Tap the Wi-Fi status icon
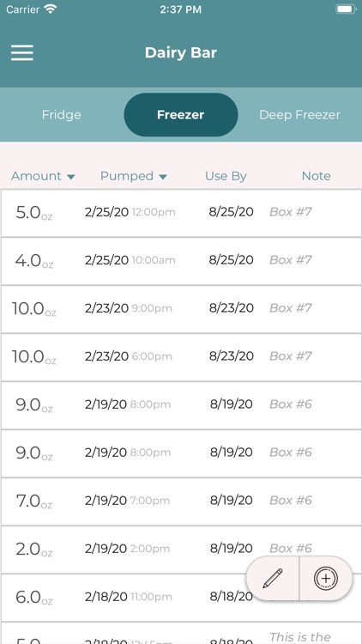 [51, 9]
